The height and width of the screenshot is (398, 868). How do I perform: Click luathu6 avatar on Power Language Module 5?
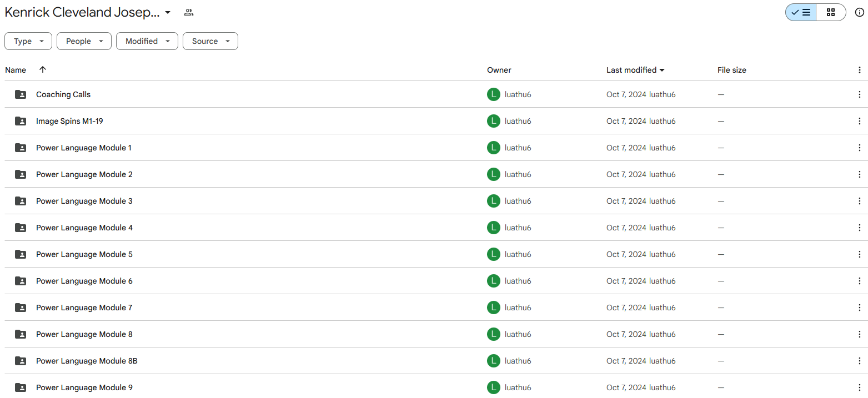pyautogui.click(x=493, y=254)
